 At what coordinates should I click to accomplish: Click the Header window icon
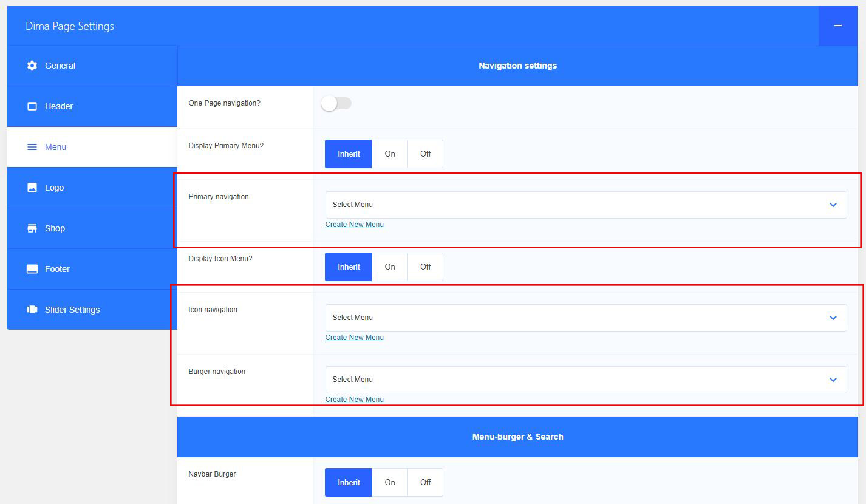coord(32,106)
